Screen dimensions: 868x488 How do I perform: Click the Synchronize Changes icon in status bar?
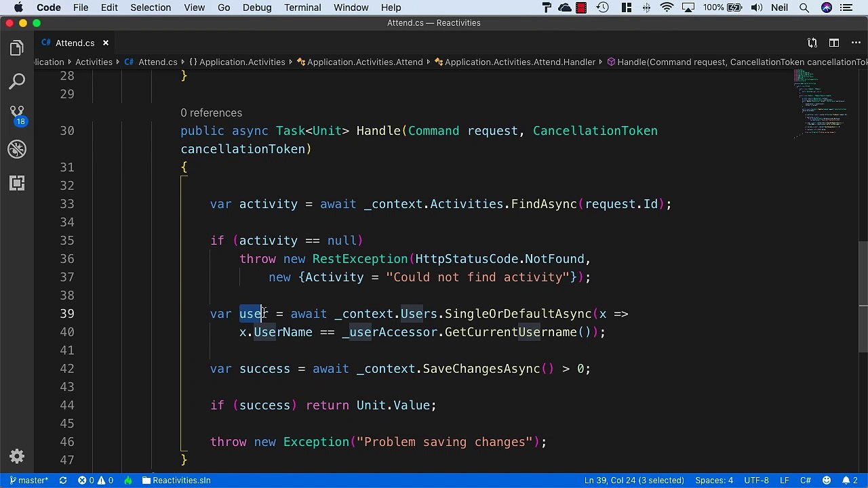63,481
